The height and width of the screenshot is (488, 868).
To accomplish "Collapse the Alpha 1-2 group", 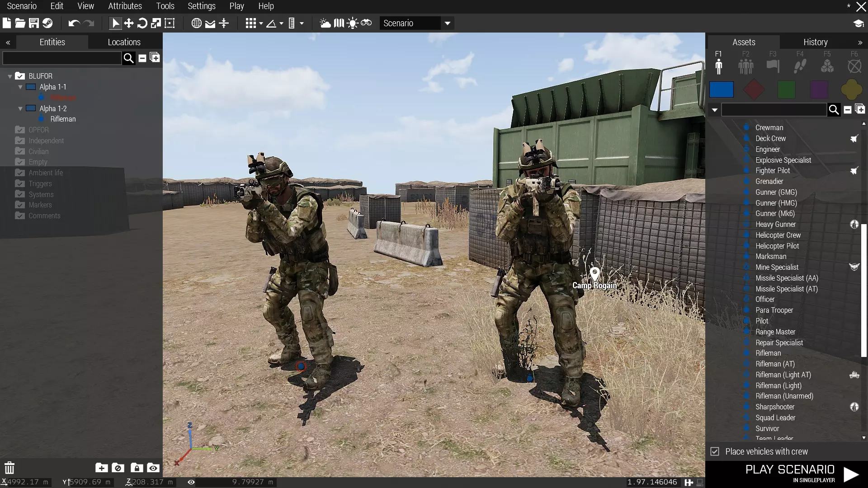I will [x=20, y=108].
